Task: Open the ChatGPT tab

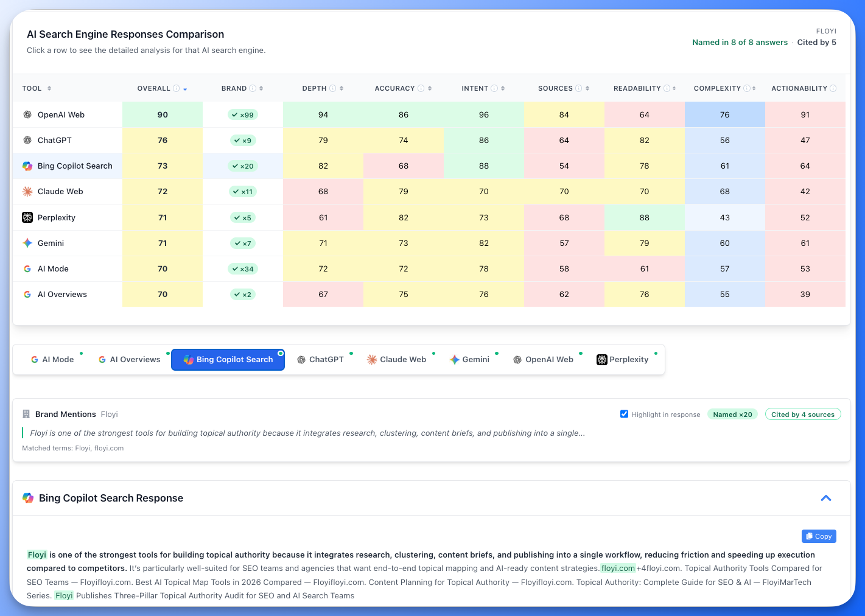Action: [321, 359]
